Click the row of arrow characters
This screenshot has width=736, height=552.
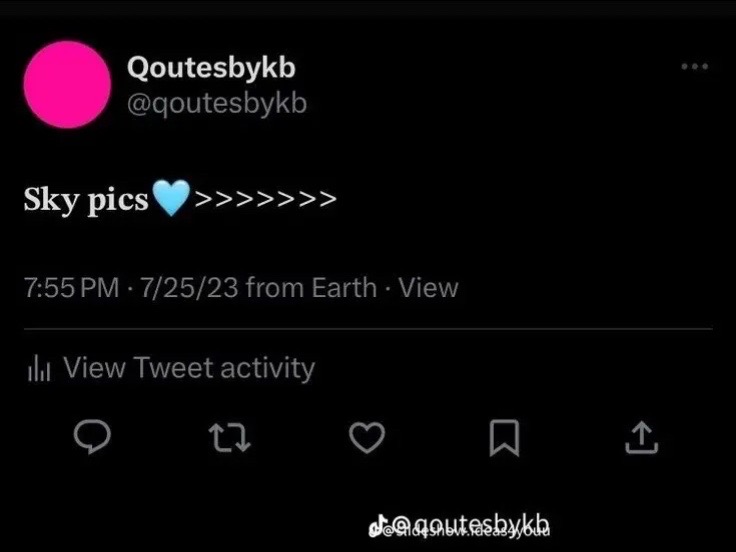point(265,199)
